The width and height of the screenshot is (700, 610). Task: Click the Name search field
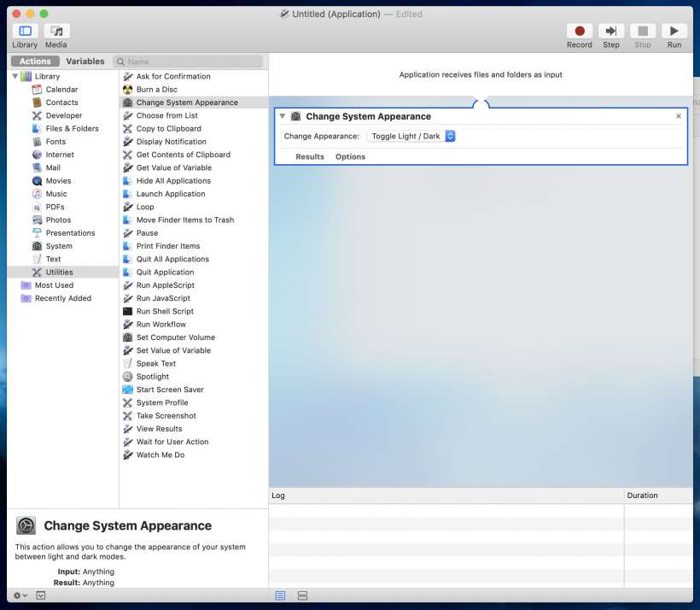tap(188, 62)
